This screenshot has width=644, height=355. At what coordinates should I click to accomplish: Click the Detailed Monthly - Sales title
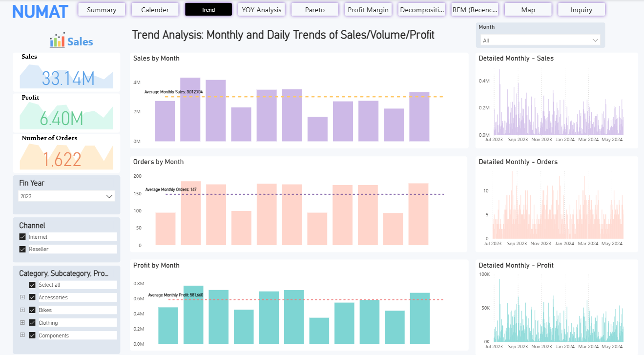(516, 58)
